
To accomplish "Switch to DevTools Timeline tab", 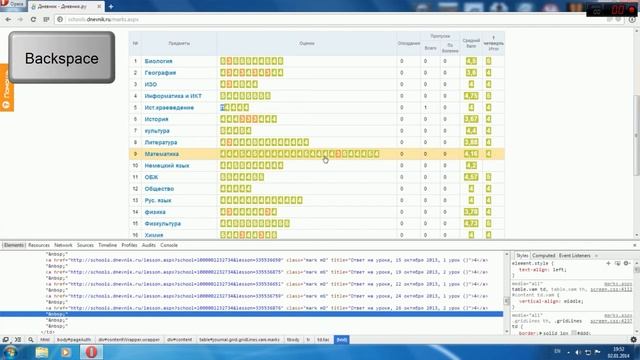I will [x=108, y=245].
